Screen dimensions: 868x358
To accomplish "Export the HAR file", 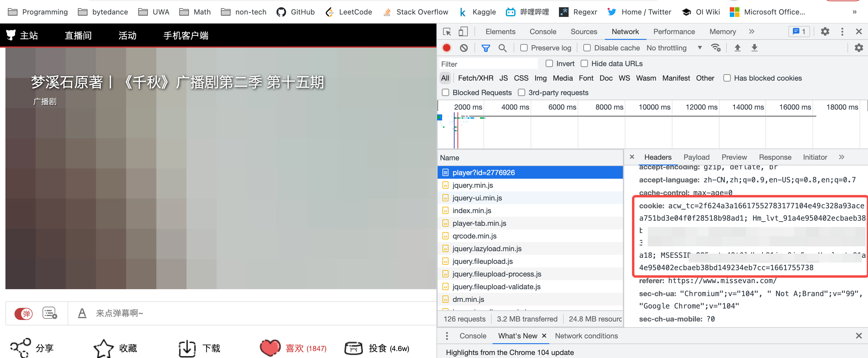I will tap(755, 47).
